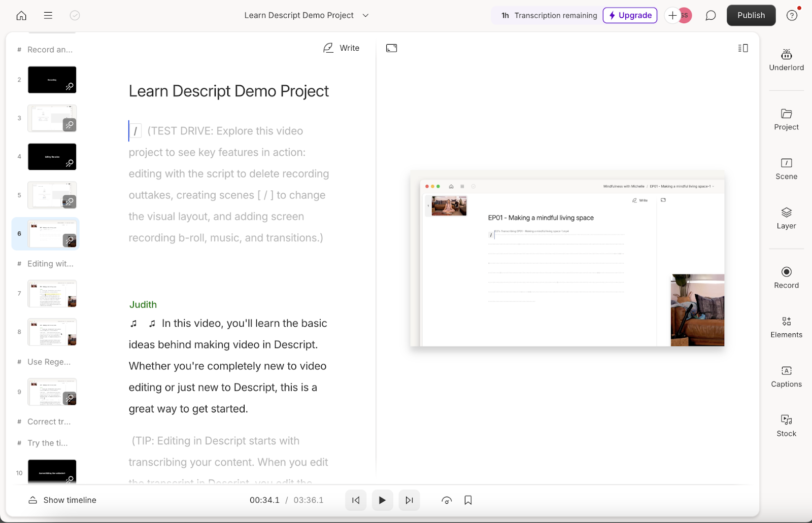
Task: Click the Upgrade button
Action: tap(630, 15)
